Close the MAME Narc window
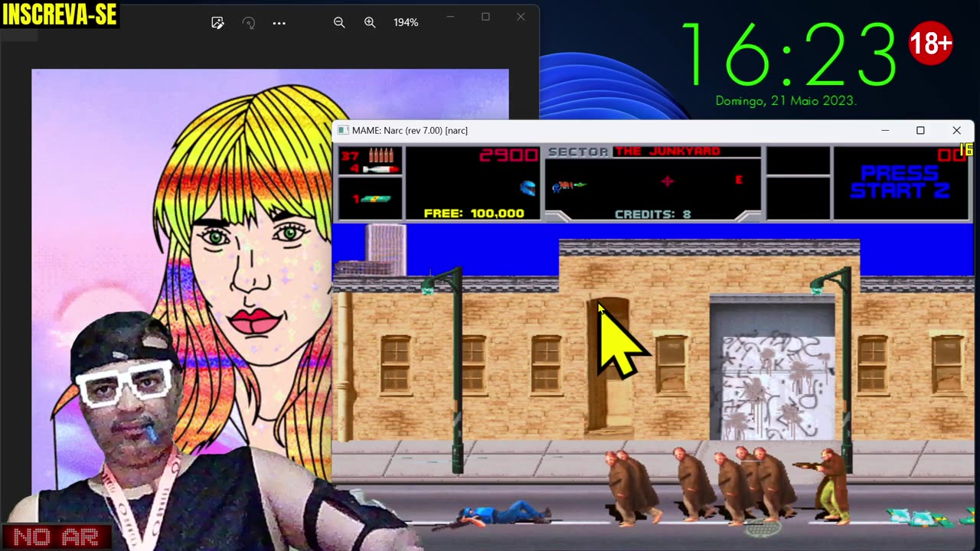 (956, 131)
